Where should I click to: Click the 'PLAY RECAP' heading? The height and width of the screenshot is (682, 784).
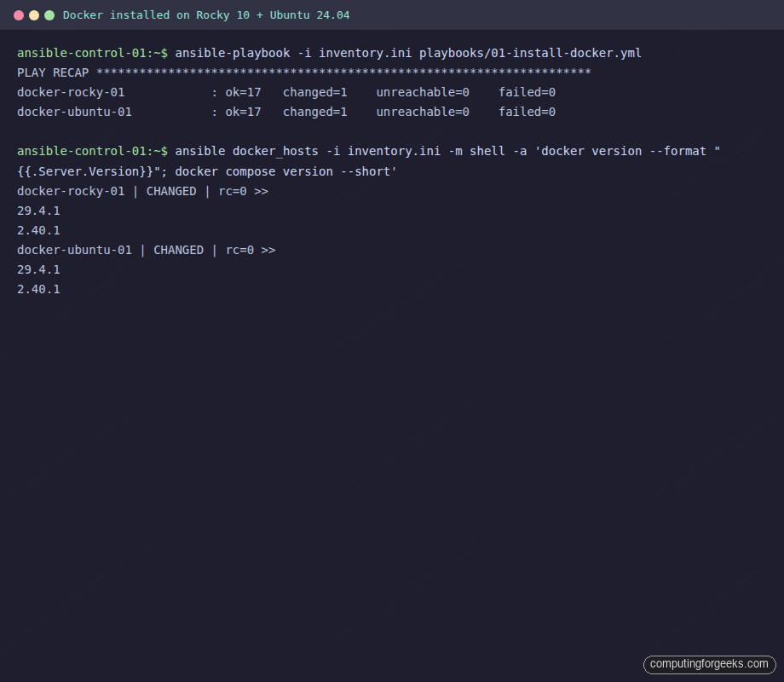coord(53,72)
